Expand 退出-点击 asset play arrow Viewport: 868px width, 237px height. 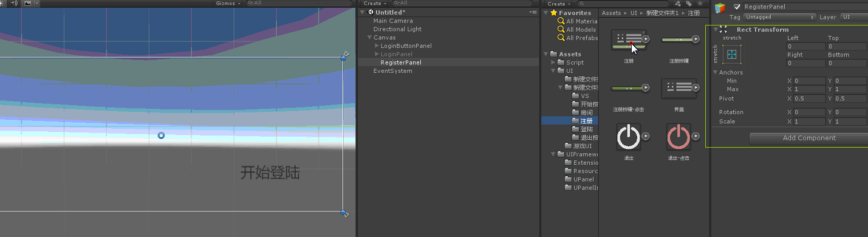(695, 137)
